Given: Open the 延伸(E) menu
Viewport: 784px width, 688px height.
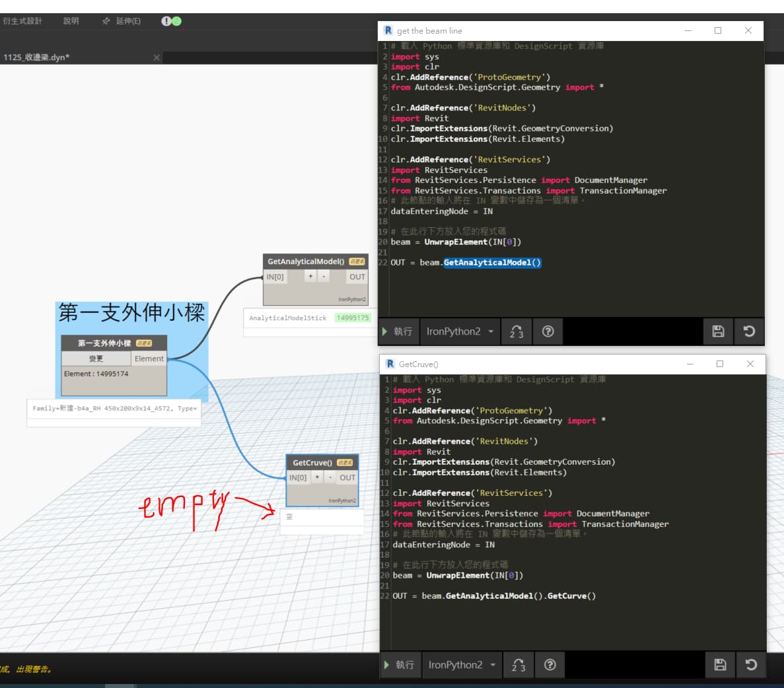Looking at the screenshot, I should tap(122, 21).
